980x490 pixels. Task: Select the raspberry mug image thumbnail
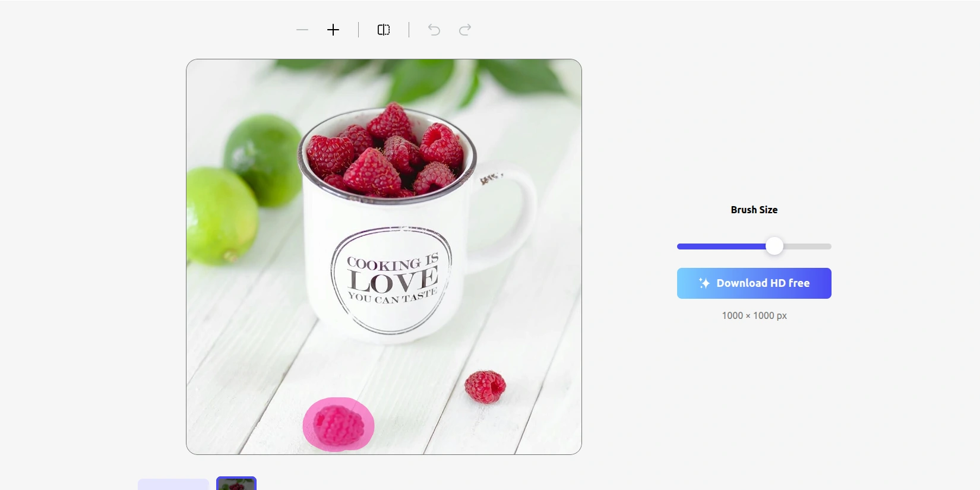pos(236,483)
